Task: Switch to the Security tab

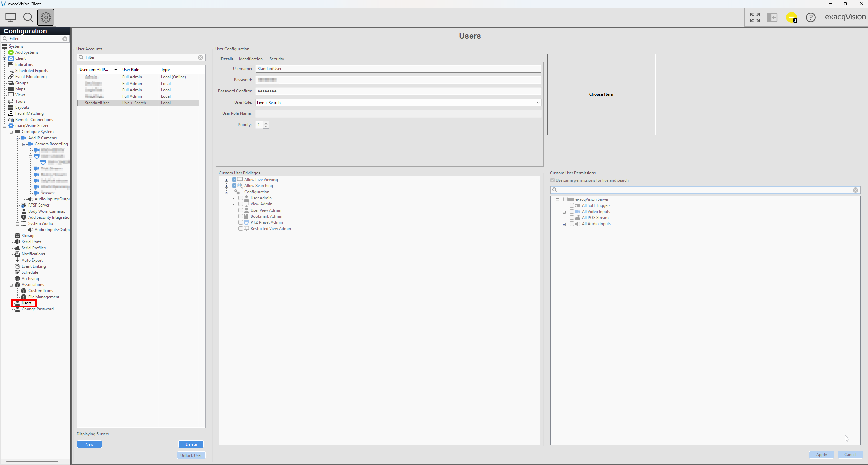Action: point(277,59)
